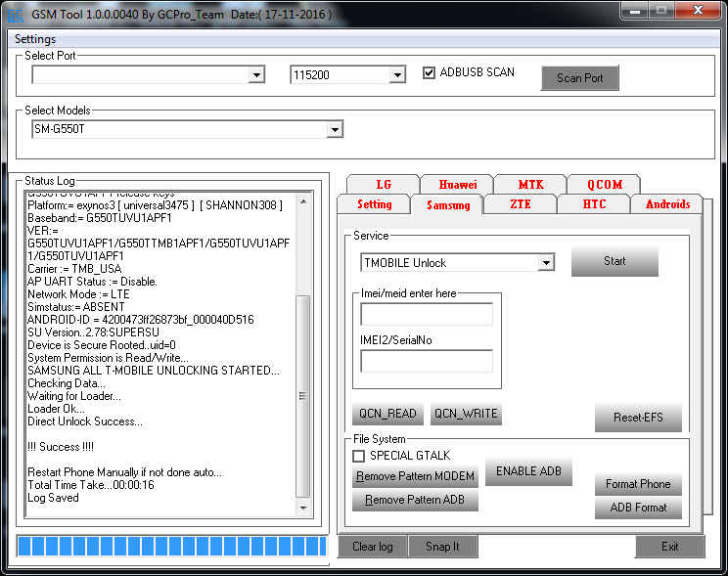Open the SM-G550T model dropdown
The width and height of the screenshot is (728, 576).
click(x=335, y=129)
